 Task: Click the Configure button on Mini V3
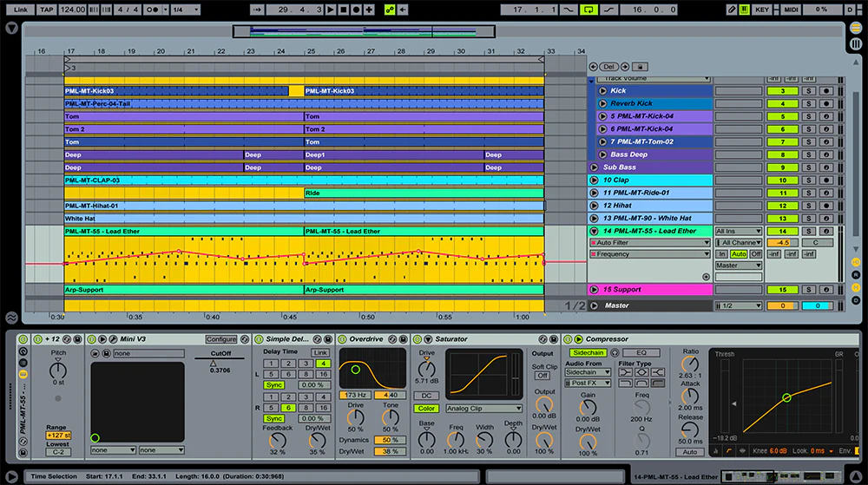click(x=220, y=339)
